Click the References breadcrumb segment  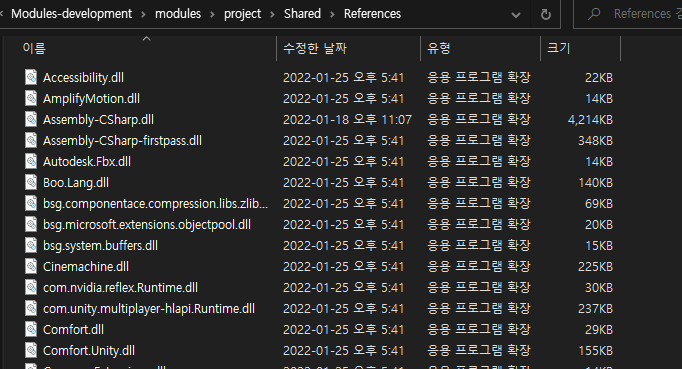(372, 14)
